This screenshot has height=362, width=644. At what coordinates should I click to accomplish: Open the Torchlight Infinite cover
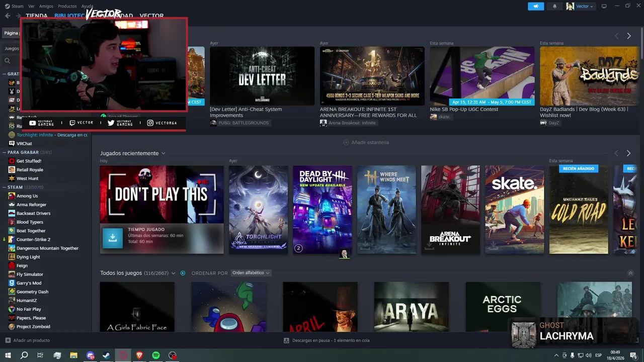click(258, 210)
